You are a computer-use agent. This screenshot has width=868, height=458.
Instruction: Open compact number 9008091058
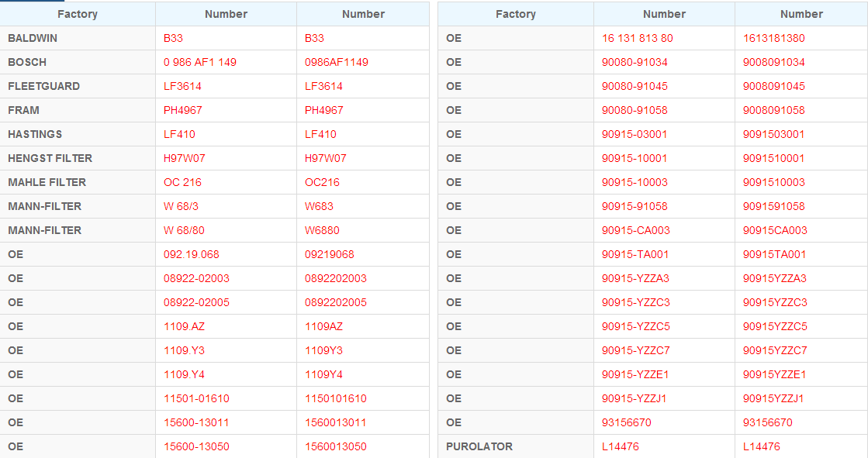point(774,110)
